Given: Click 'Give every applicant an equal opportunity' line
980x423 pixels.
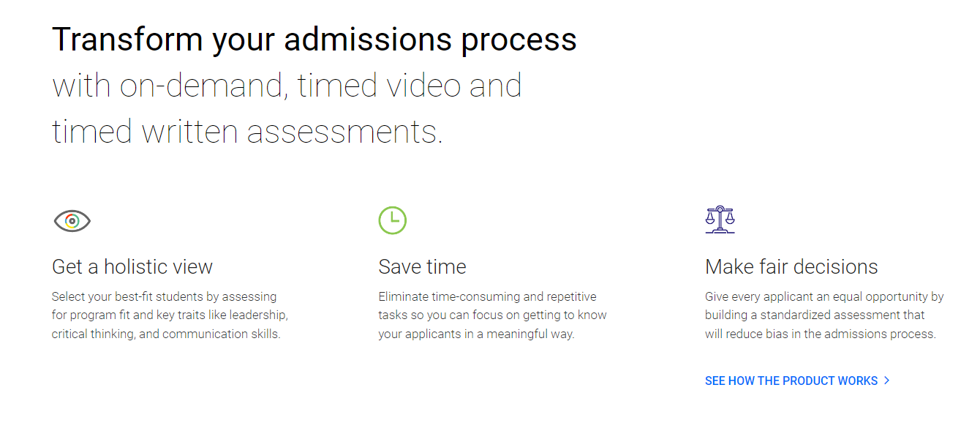Looking at the screenshot, I should 824,297.
